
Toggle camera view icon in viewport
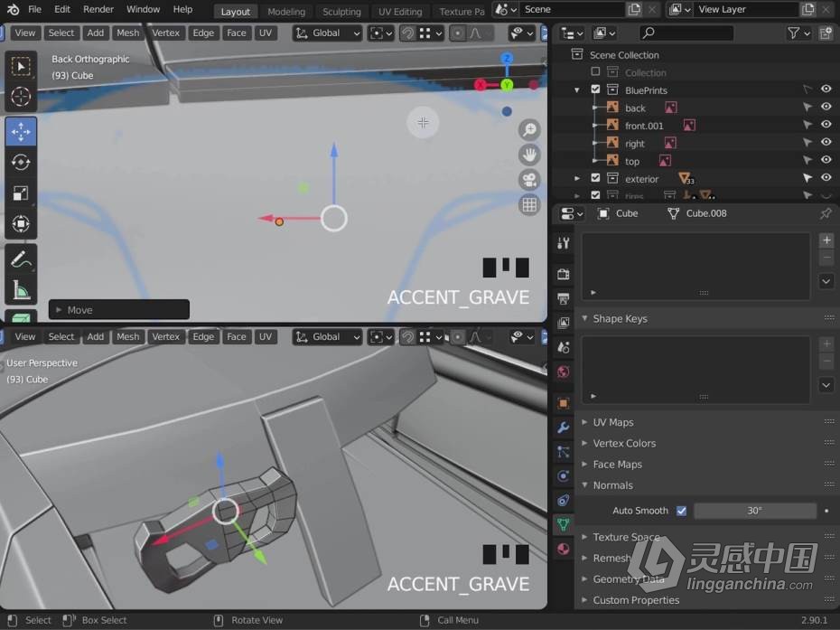point(529,180)
